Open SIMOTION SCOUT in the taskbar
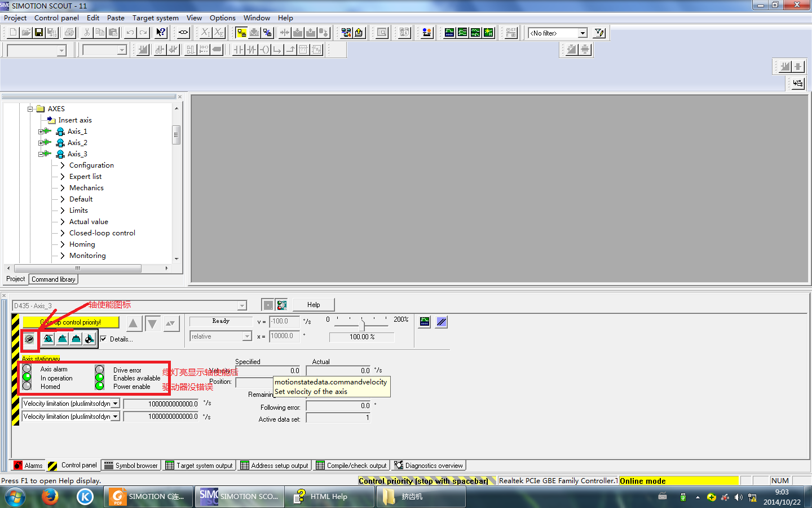This screenshot has width=812, height=508. (x=239, y=497)
